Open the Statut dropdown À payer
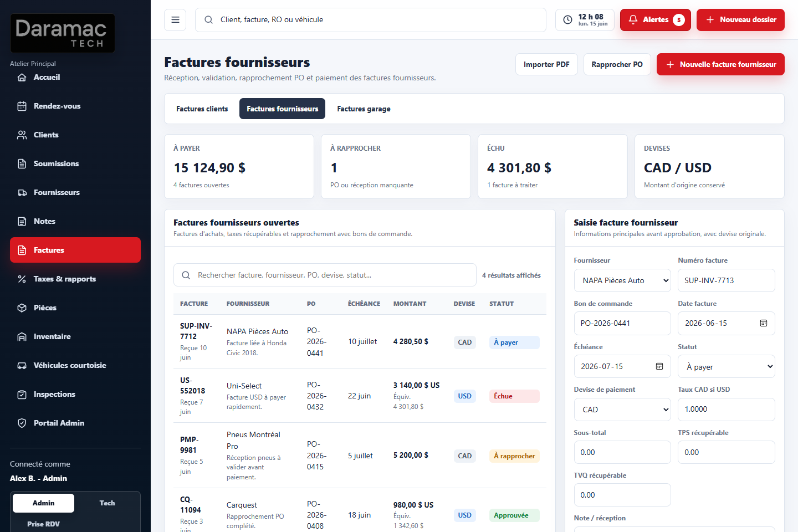The width and height of the screenshot is (798, 532). (727, 366)
